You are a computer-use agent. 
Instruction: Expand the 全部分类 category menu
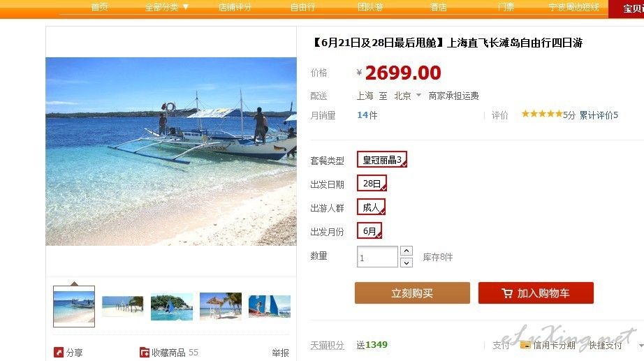coord(166,8)
